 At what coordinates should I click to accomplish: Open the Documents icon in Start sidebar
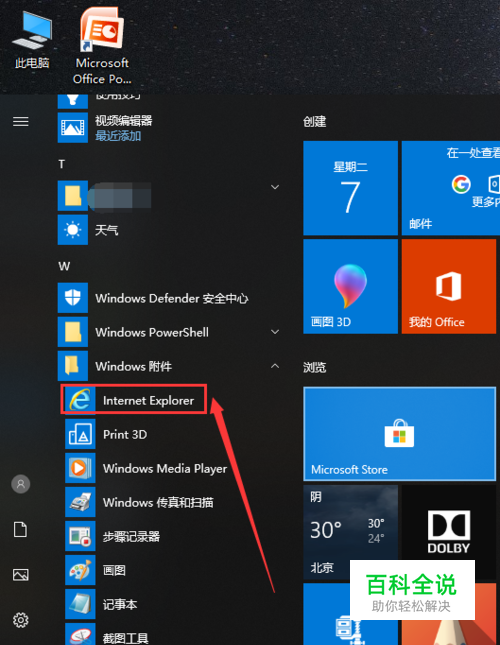(x=21, y=529)
